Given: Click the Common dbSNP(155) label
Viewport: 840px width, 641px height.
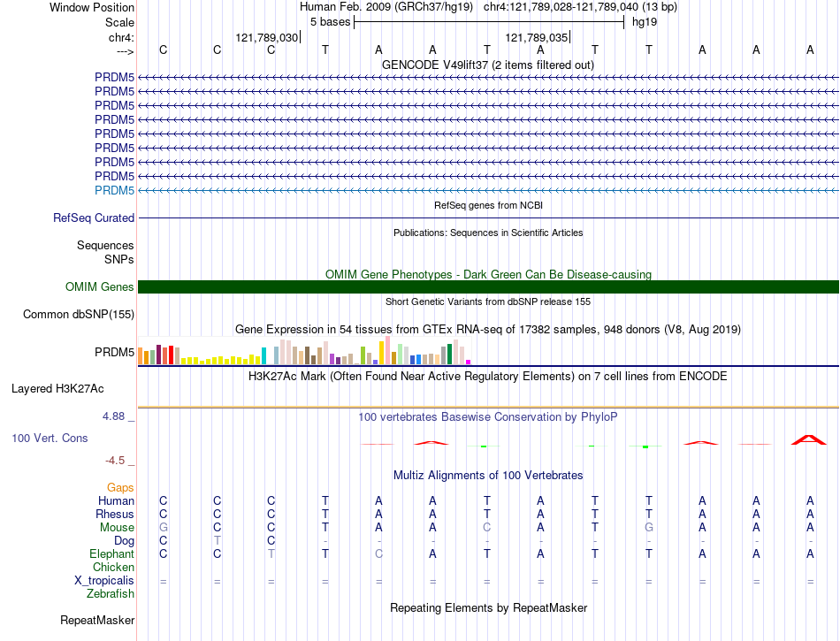Looking at the screenshot, I should [x=79, y=315].
